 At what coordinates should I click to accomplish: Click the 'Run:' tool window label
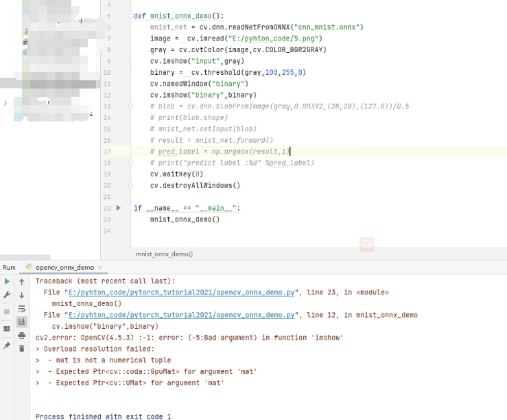coord(9,268)
